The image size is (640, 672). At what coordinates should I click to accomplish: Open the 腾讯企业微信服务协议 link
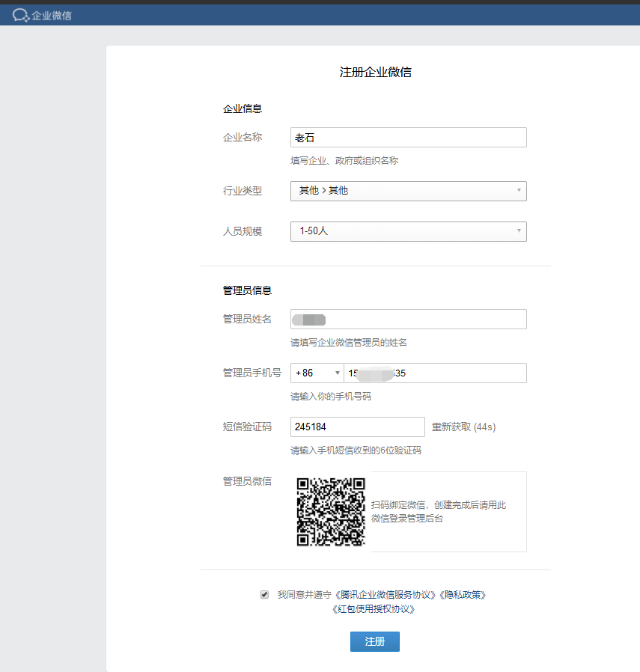click(x=385, y=595)
